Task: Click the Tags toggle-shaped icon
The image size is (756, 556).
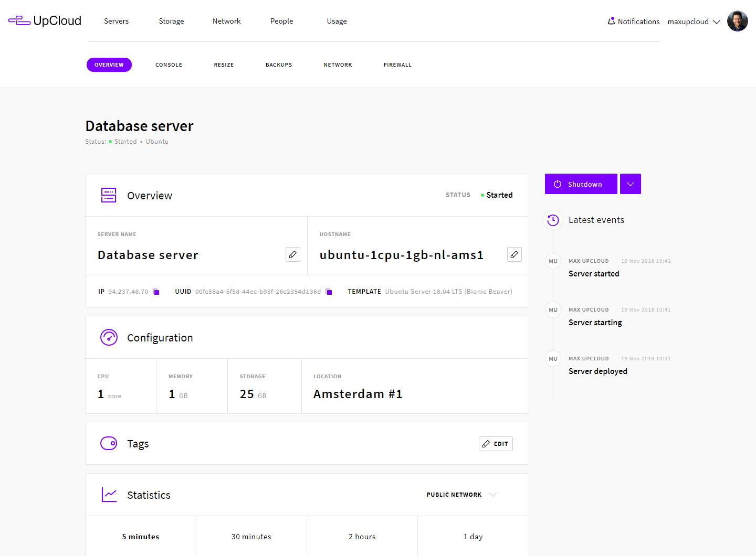Action: click(109, 443)
